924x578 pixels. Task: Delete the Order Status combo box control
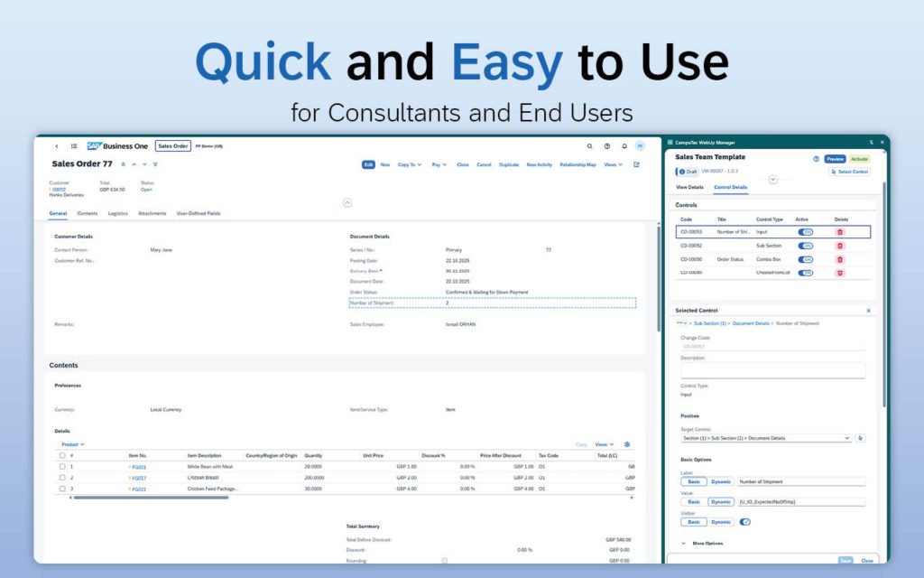coord(840,259)
